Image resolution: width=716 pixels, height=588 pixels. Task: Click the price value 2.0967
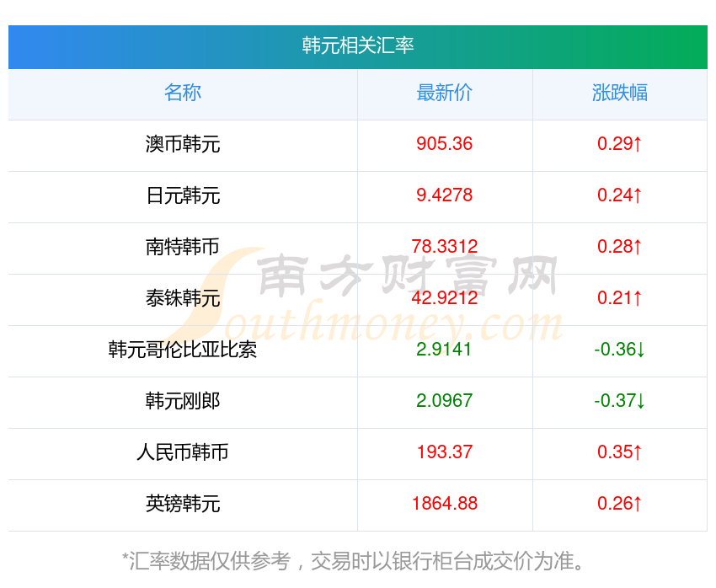(444, 401)
